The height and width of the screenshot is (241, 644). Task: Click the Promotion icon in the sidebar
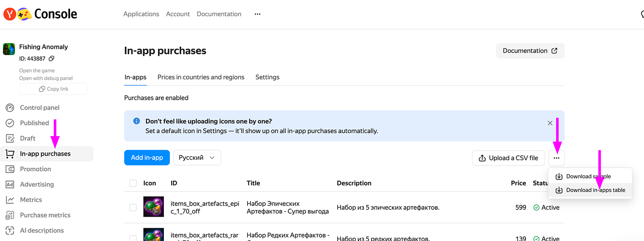point(10,169)
